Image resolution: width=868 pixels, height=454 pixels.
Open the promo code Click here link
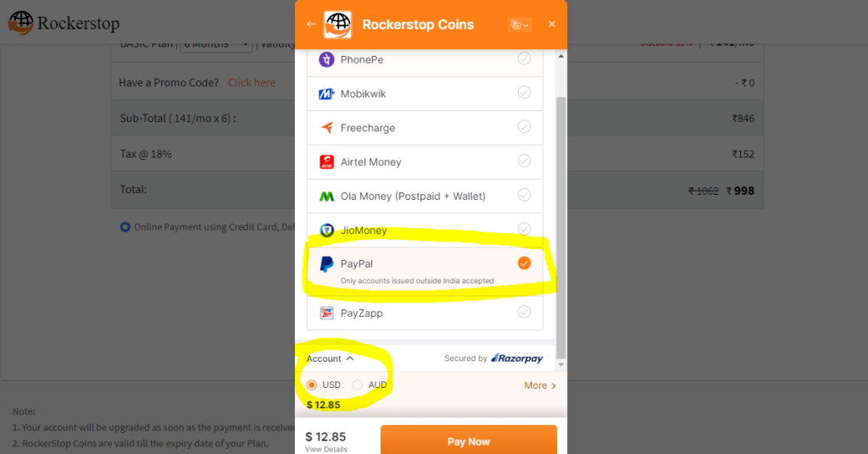252,82
